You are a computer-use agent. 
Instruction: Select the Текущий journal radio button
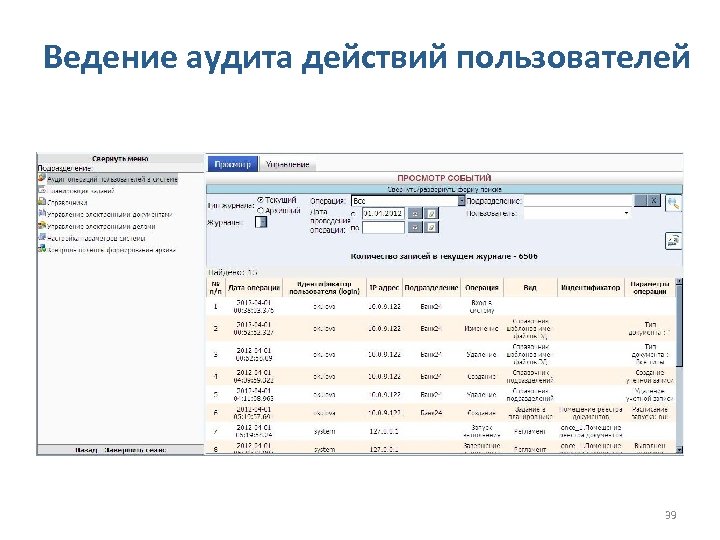click(260, 200)
